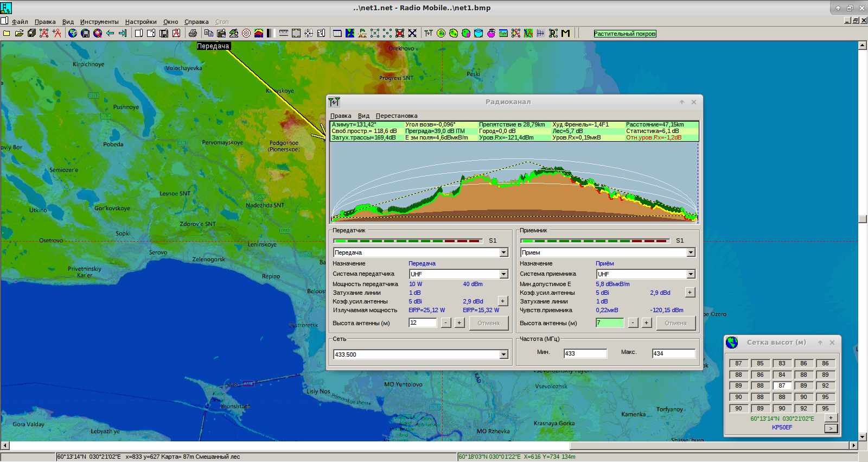Expand the transmitter unit 'Передача' dropdown
This screenshot has height=462, width=868.
503,252
